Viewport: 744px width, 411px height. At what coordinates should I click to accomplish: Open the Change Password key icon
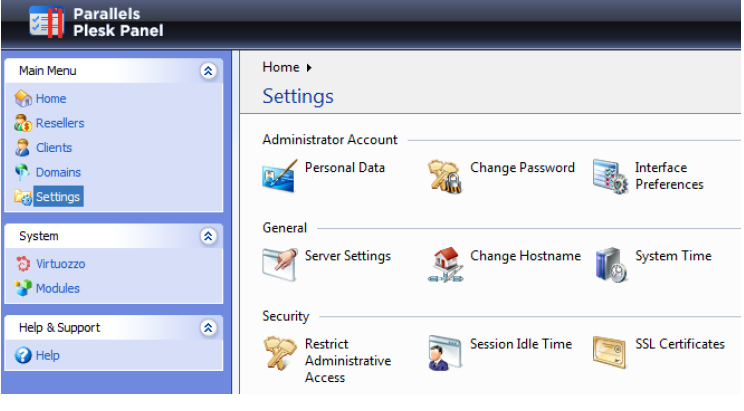pos(445,176)
